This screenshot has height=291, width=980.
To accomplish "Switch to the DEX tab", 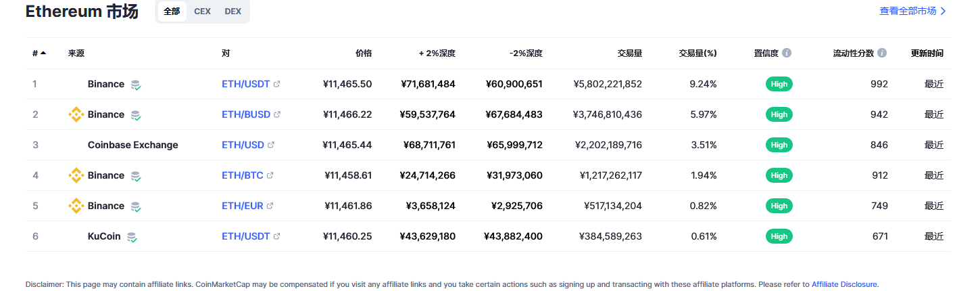I will (x=232, y=12).
